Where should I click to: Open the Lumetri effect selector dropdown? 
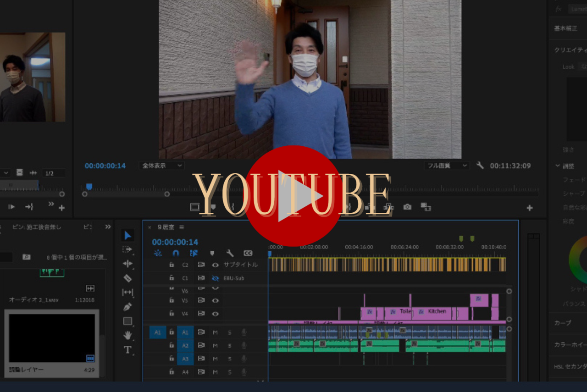point(577,9)
